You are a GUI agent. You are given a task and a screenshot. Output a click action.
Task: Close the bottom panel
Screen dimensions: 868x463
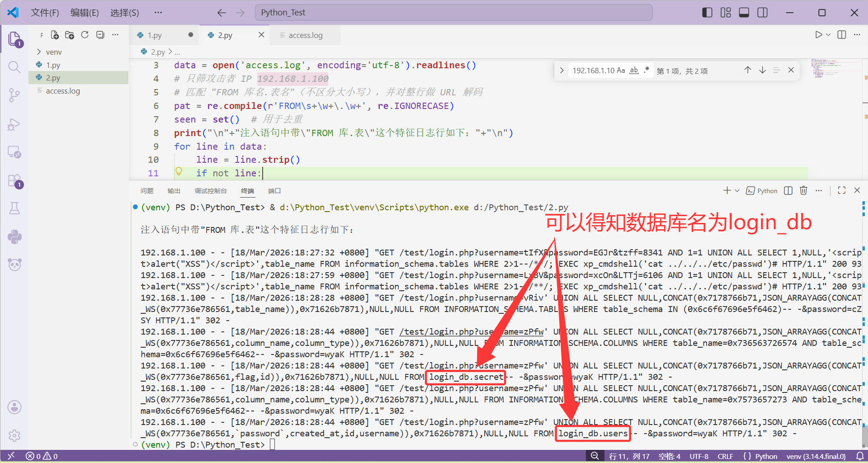(857, 190)
